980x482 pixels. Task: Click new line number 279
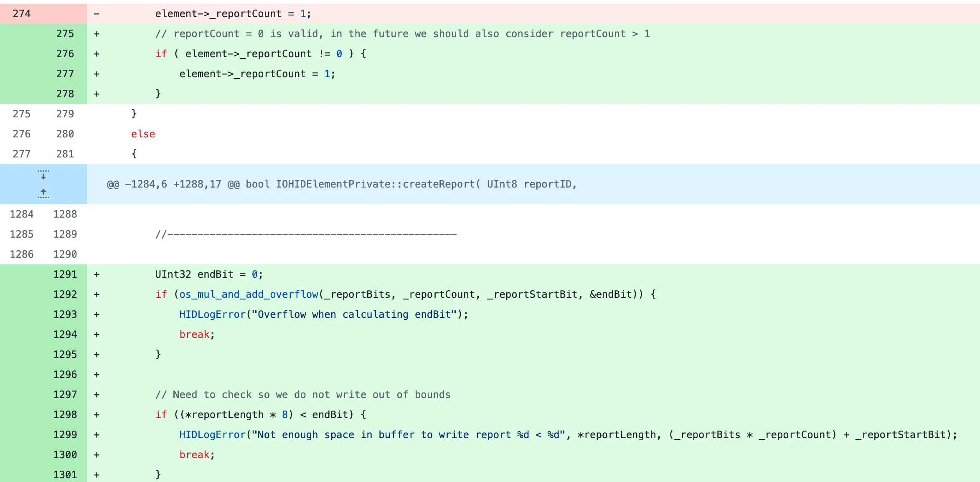[x=65, y=114]
